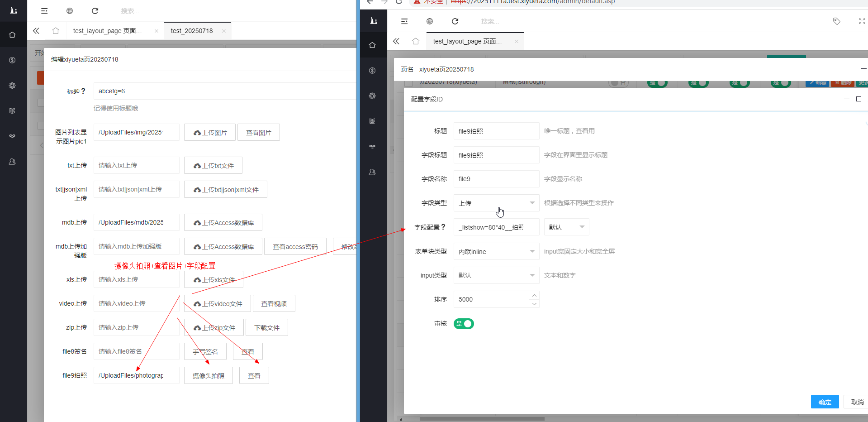This screenshot has width=868, height=422.
Task: Click the 搜索 search input field
Action: 136,10
